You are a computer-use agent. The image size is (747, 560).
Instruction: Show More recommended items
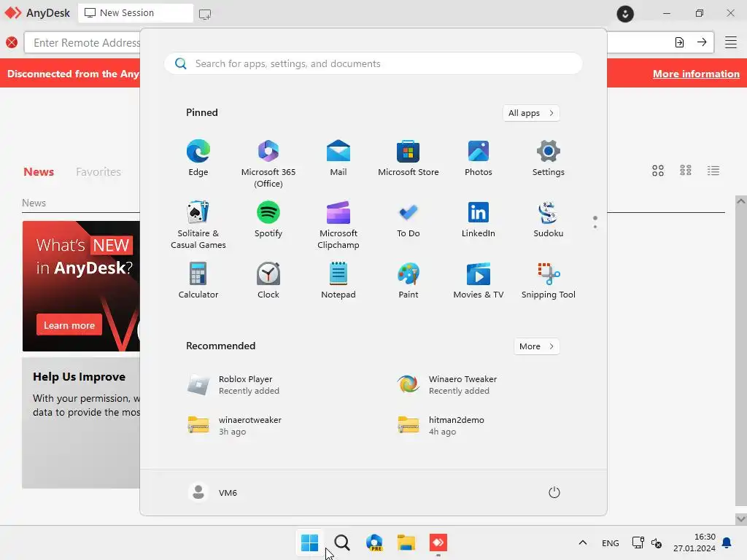536,346
